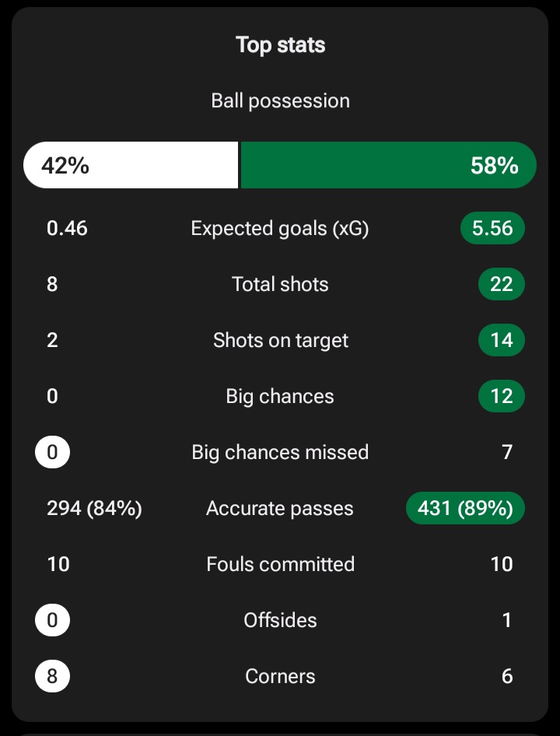This screenshot has height=736, width=560.
Task: Open the Total shots stat row
Action: coord(280,285)
